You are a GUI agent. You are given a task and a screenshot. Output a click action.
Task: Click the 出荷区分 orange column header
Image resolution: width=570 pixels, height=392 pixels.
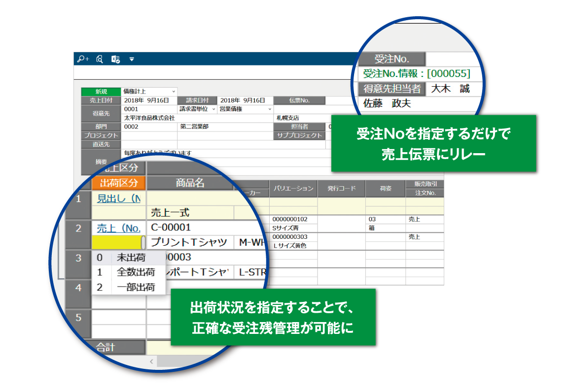[x=119, y=183]
